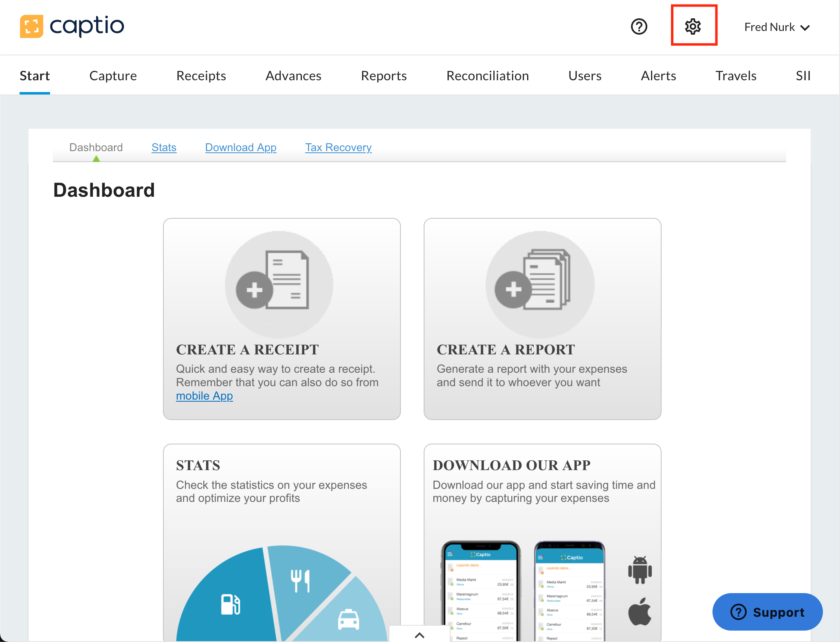Click the help question mark icon
The width and height of the screenshot is (840, 642).
pyautogui.click(x=639, y=27)
